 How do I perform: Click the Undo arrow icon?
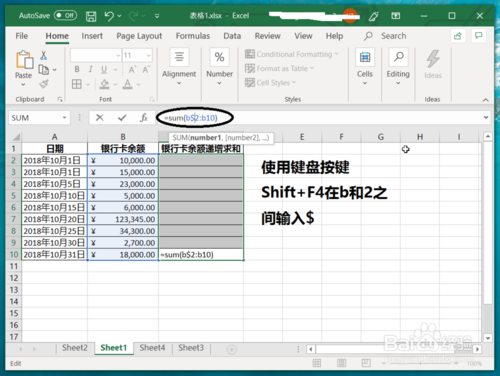tap(109, 16)
